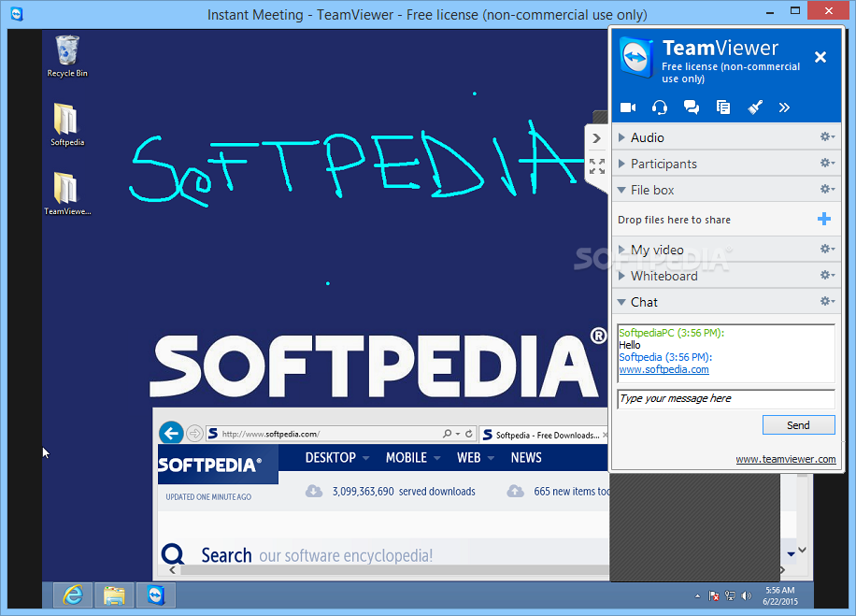Open Participants section gear settings
Image resolution: width=856 pixels, height=616 pixels.
click(x=827, y=163)
